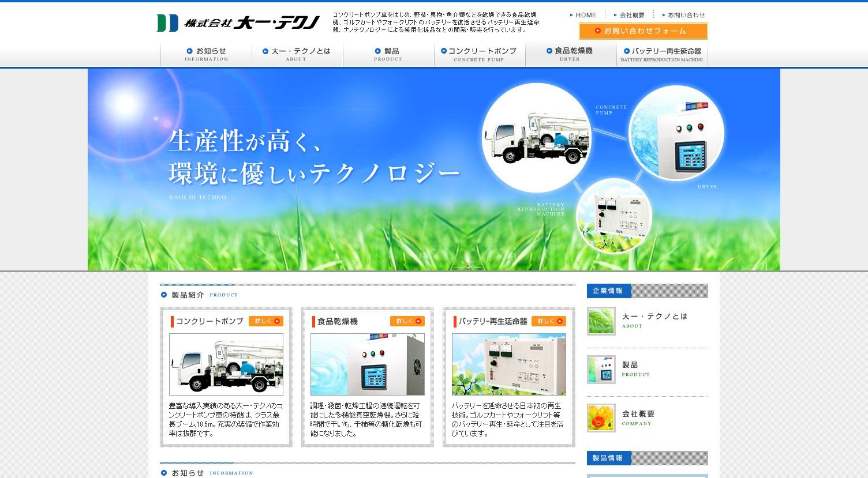Open the orange flower Company icon
Viewport: 868px width, 478px height.
(601, 418)
